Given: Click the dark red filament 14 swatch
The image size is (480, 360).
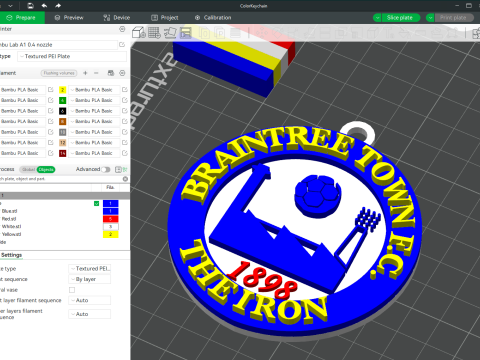Looking at the screenshot, I should tap(62, 153).
